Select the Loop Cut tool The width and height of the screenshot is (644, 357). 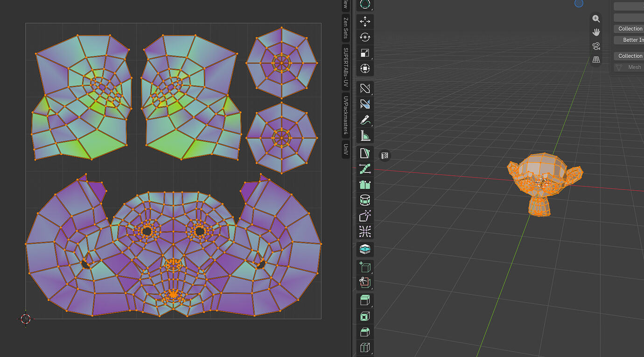point(365,348)
